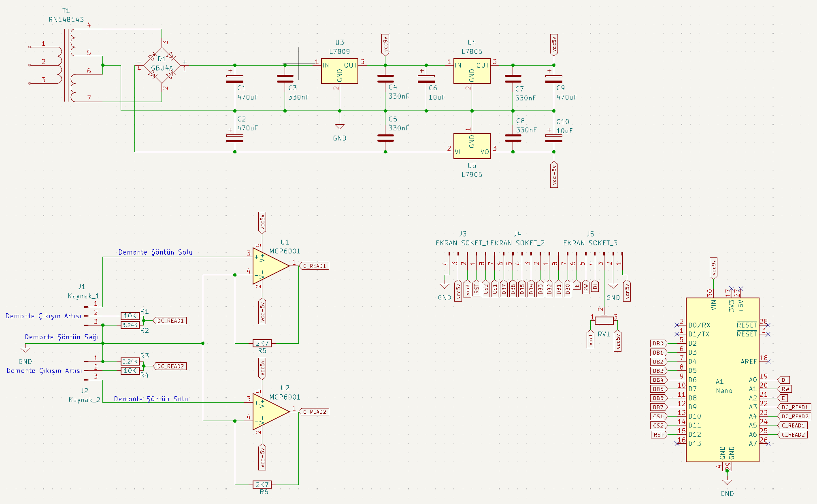This screenshot has height=504, width=817.
Task: Click the C9 470uF capacitor symbol
Action: [x=554, y=79]
